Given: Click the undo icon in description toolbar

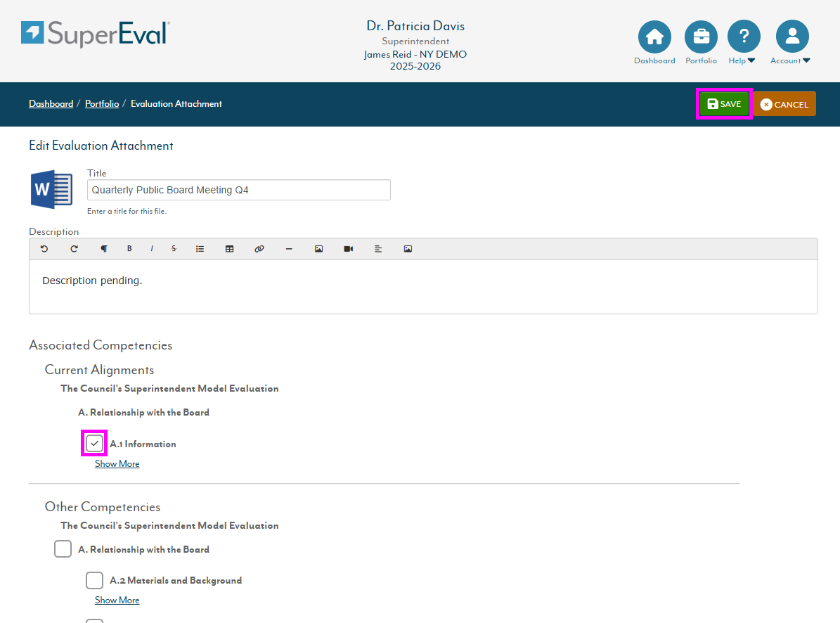Looking at the screenshot, I should click(x=44, y=249).
